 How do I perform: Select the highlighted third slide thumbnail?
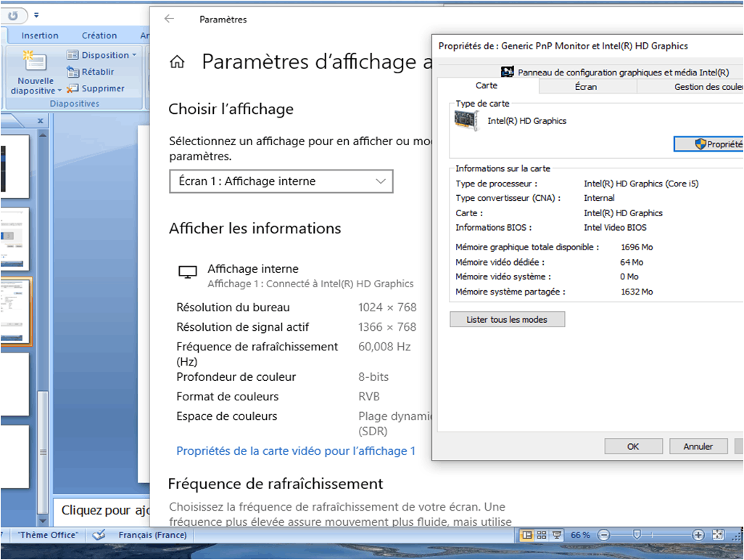click(x=16, y=312)
